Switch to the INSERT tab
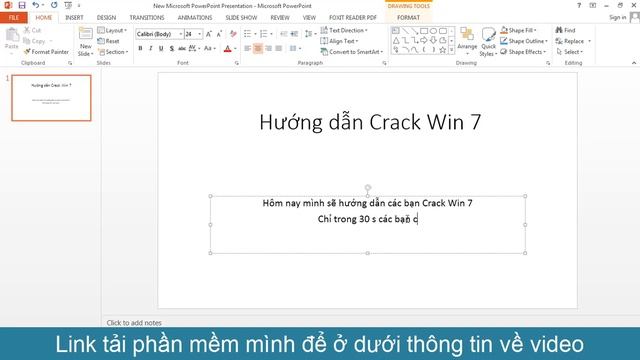 [74, 18]
